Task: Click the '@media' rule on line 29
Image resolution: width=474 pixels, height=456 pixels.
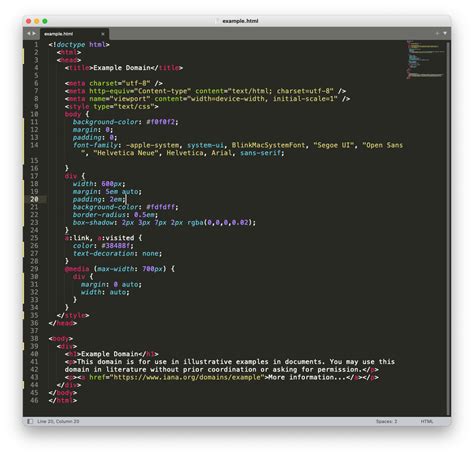Action: pyautogui.click(x=77, y=269)
